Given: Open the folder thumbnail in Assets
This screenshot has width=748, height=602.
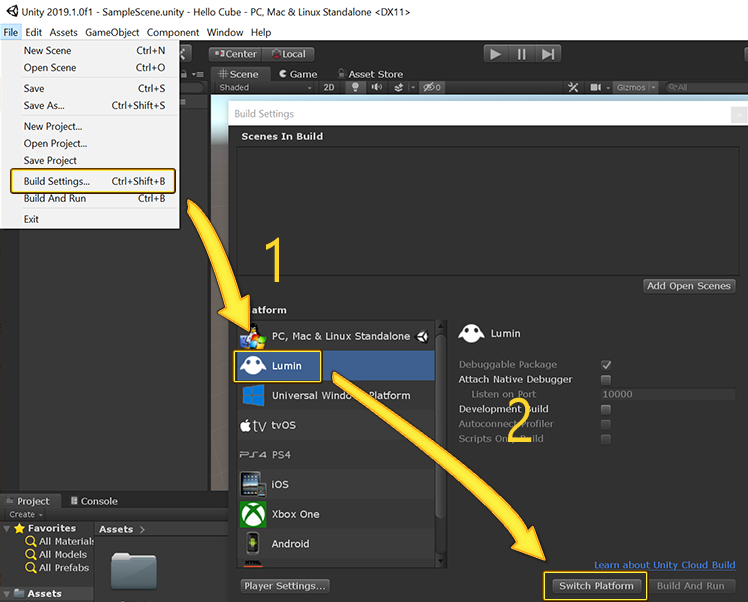Looking at the screenshot, I should (134, 571).
